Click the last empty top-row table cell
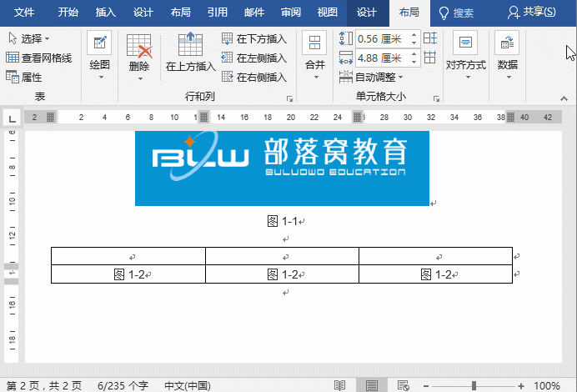This screenshot has height=392, width=577. click(436, 256)
